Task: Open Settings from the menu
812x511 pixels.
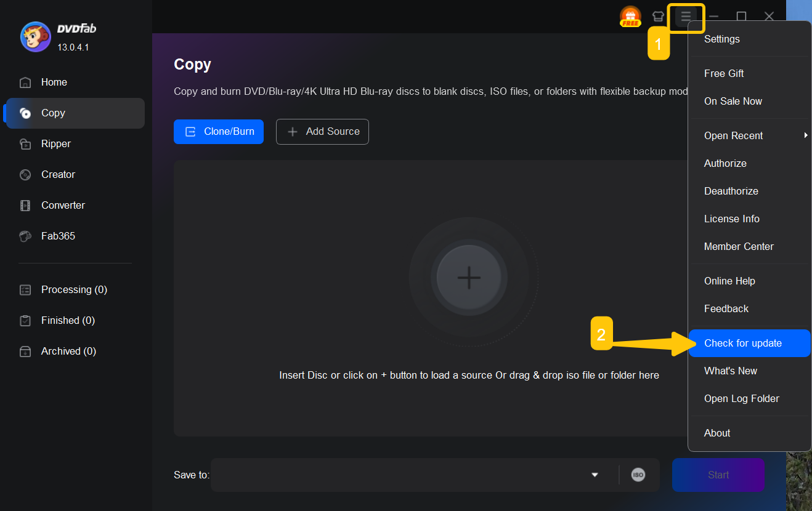Action: click(721, 39)
